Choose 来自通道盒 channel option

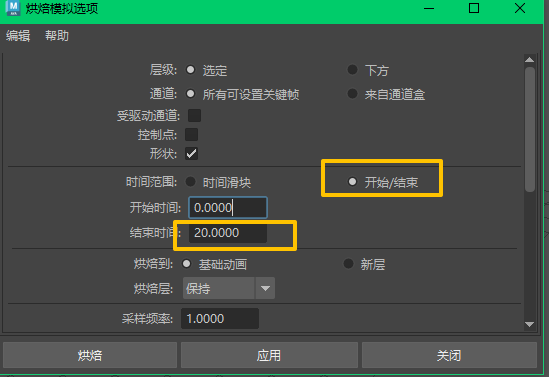352,93
